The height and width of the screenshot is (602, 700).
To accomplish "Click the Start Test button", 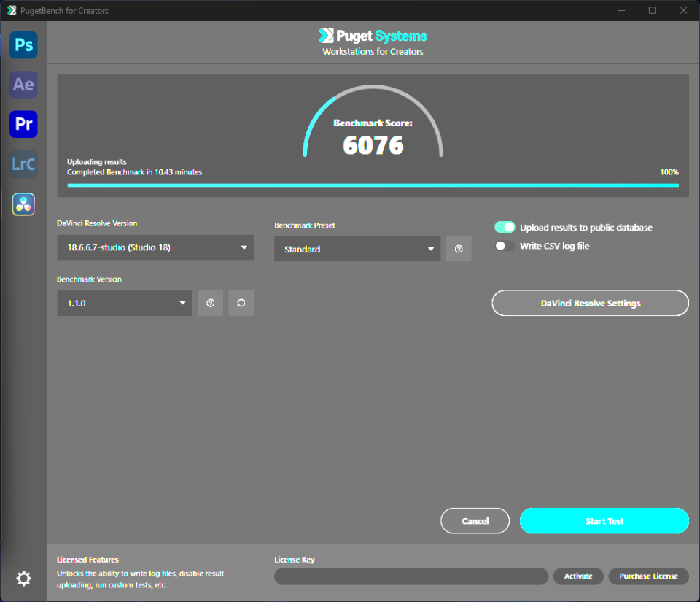I will click(x=604, y=521).
